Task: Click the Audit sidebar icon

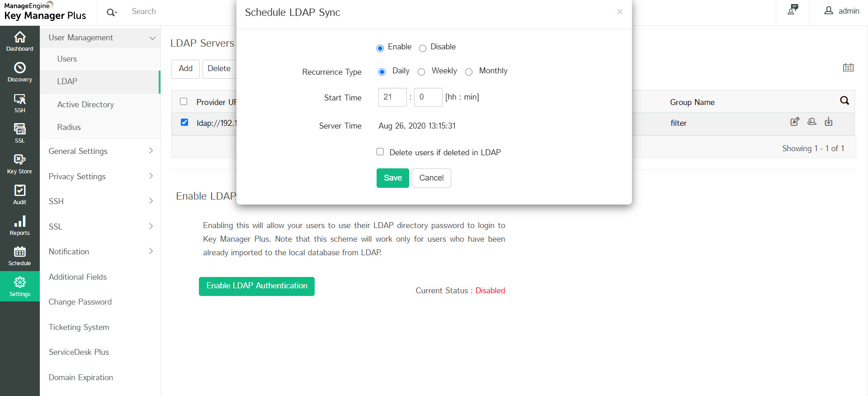Action: click(20, 191)
